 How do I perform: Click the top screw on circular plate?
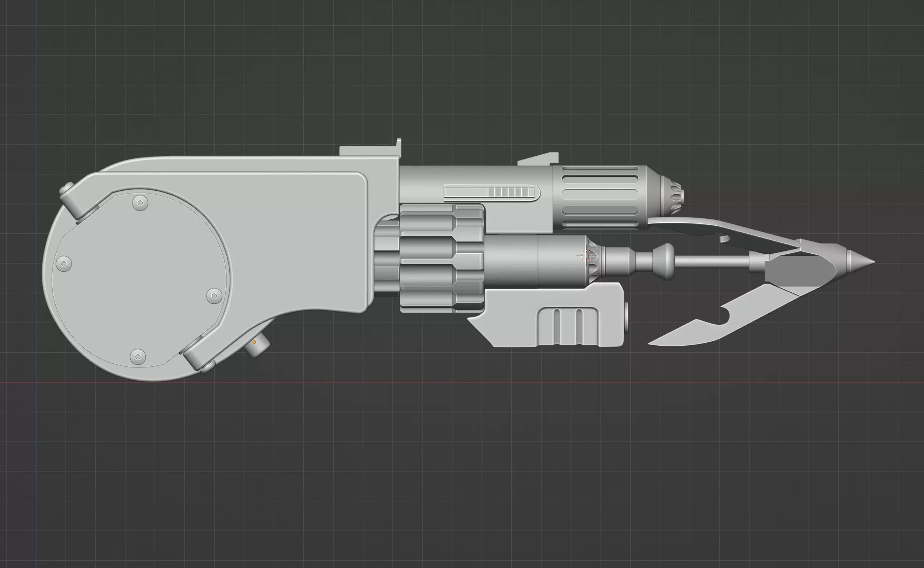(x=140, y=203)
